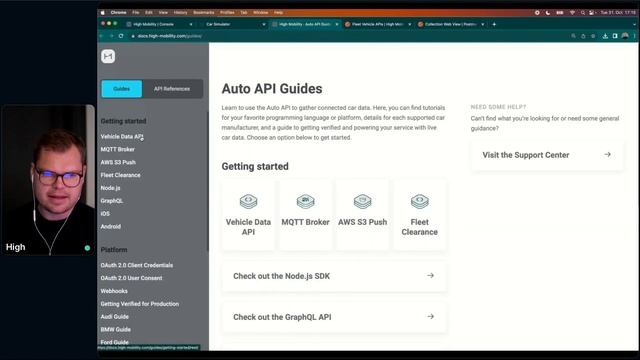The height and width of the screenshot is (360, 640).
Task: Open the MQTT Broker card title
Action: point(305,222)
